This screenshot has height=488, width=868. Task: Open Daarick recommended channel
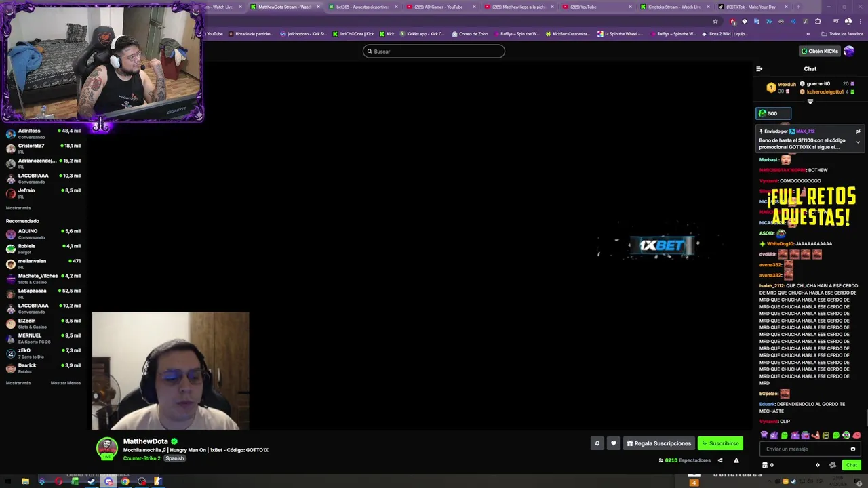(43, 368)
